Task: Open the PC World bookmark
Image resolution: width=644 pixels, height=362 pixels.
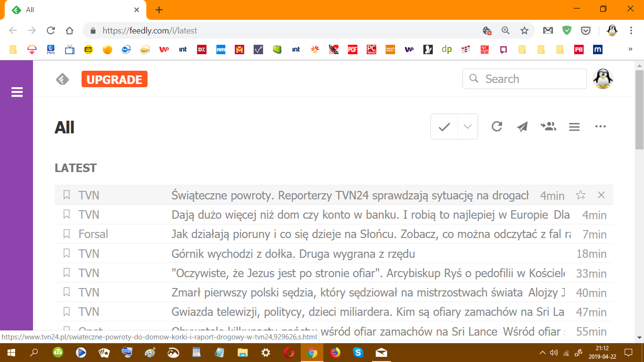Action: click(x=372, y=49)
